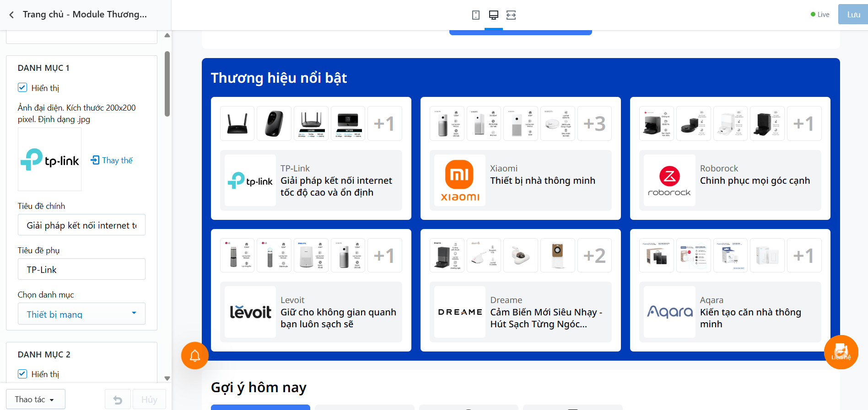Click page title "Trang chủ - Module Thương..."
868x410 pixels.
85,15
